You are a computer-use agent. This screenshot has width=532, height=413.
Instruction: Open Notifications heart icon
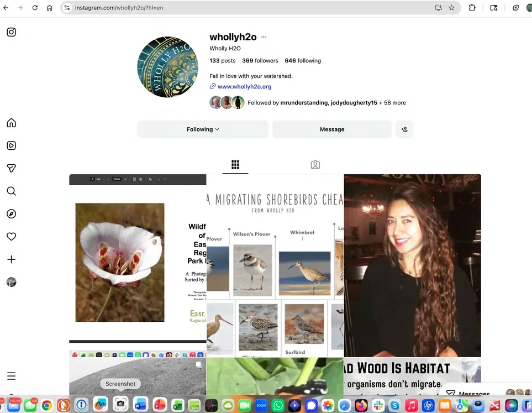coord(11,237)
